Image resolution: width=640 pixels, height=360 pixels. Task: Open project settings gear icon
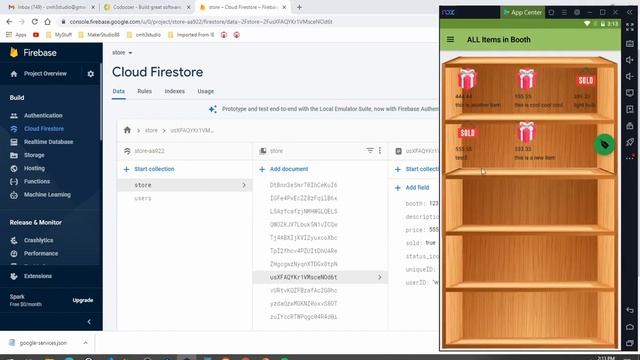[x=91, y=74]
